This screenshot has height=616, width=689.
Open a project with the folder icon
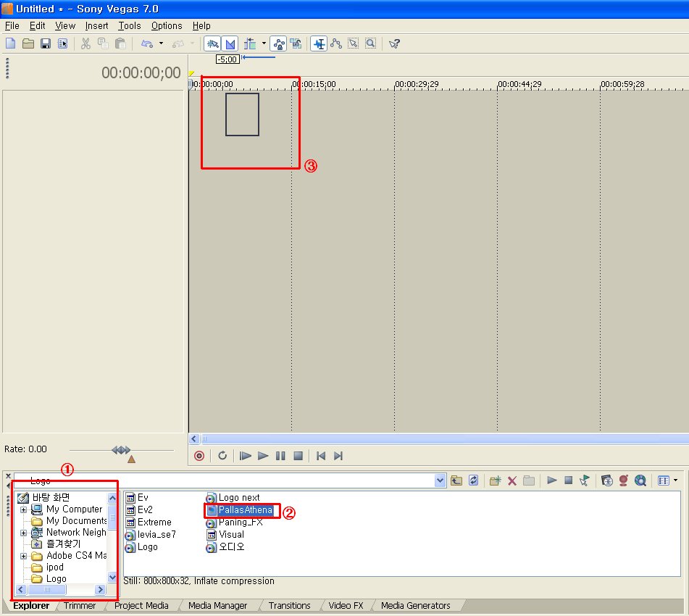coord(28,43)
